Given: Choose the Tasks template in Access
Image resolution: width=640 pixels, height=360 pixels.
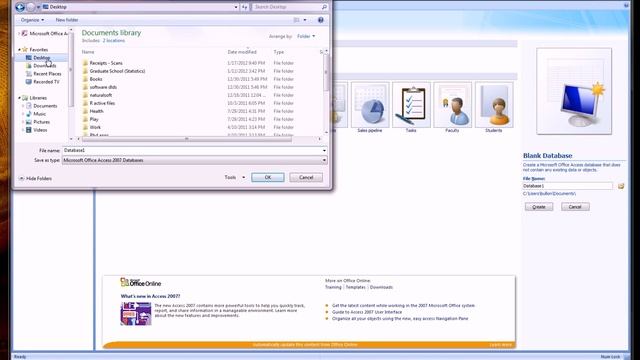Looking at the screenshot, I should 411,107.
